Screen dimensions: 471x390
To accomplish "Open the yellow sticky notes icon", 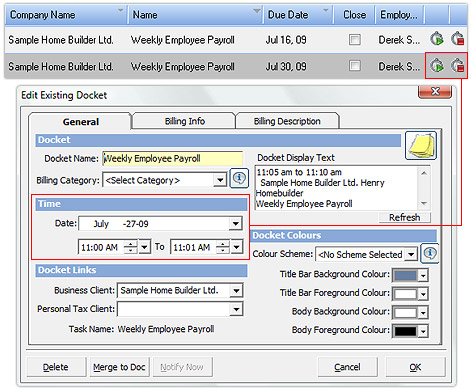I will click(421, 146).
